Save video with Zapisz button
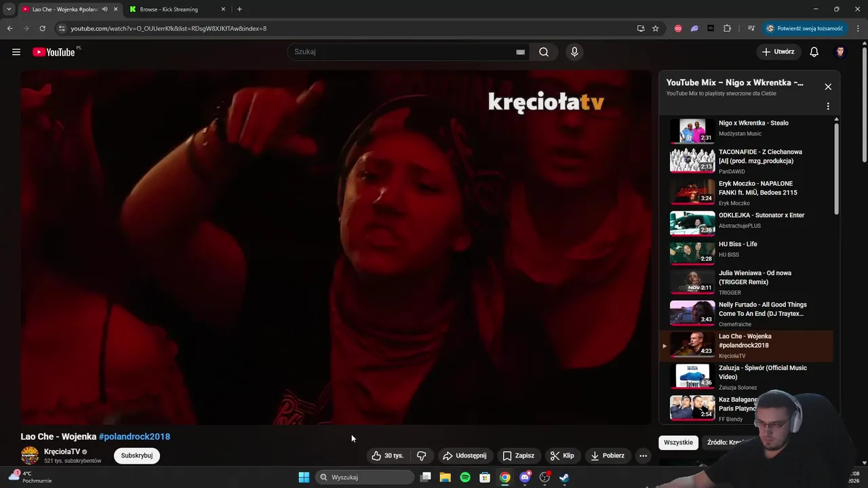Viewport: 868px width, 488px height. click(518, 455)
